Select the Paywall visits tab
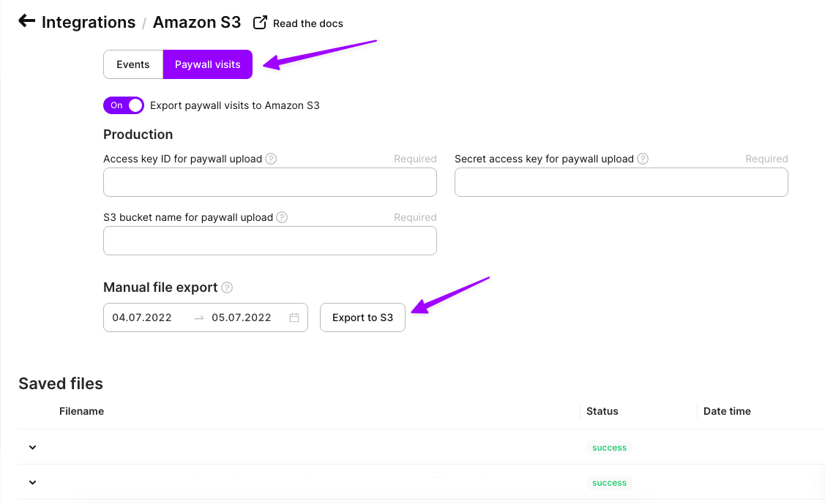 pos(207,64)
